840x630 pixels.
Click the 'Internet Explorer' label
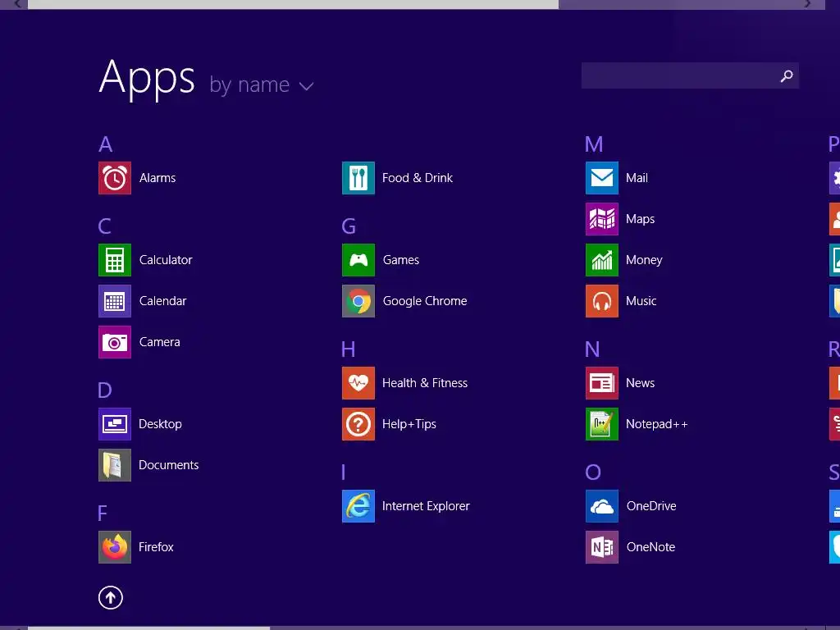click(x=426, y=505)
